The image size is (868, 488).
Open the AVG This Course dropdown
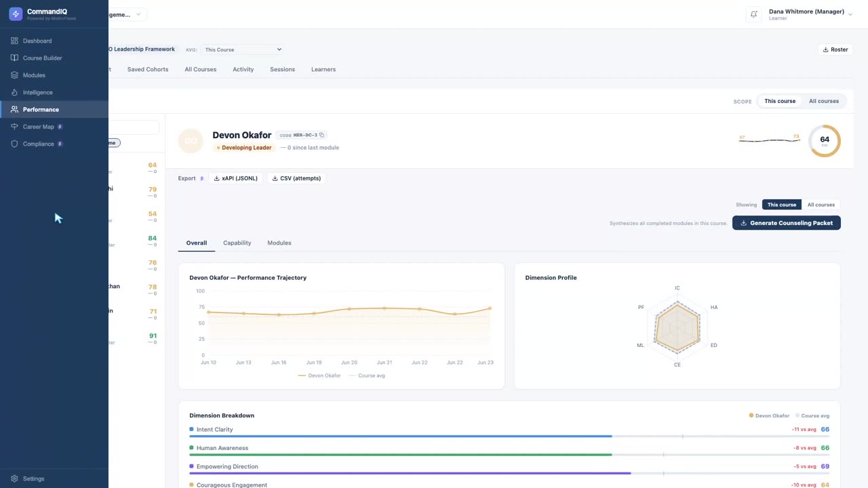[242, 49]
